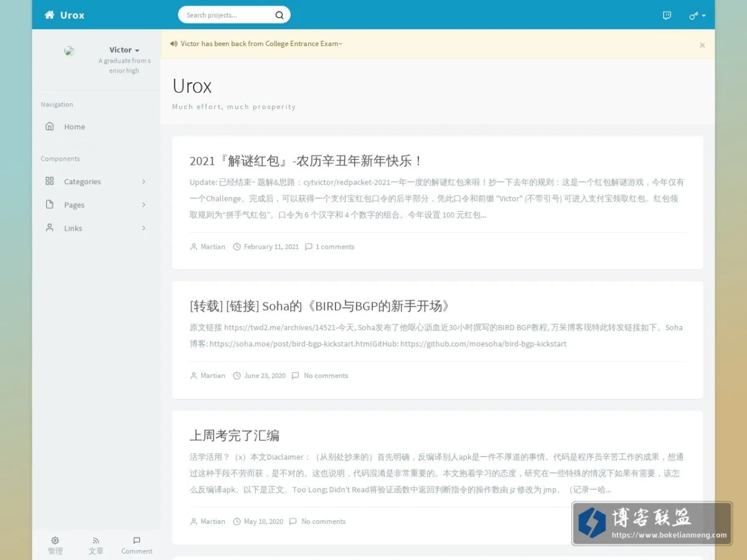This screenshot has height=560, width=747.
Task: Click excerpt starting 活学活用
Action: tap(437, 473)
